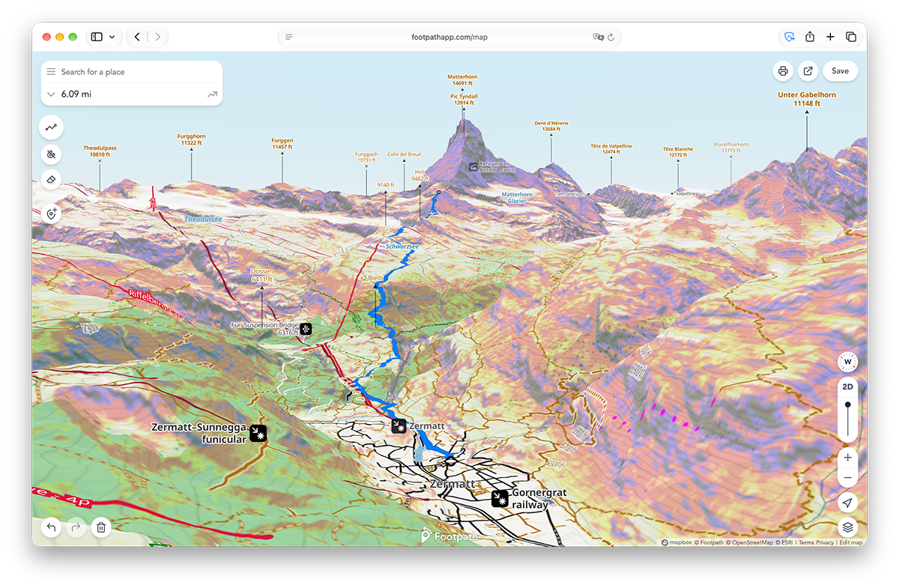Select the Tête de Valpelline label
This screenshot has height=588, width=899.
point(611,148)
